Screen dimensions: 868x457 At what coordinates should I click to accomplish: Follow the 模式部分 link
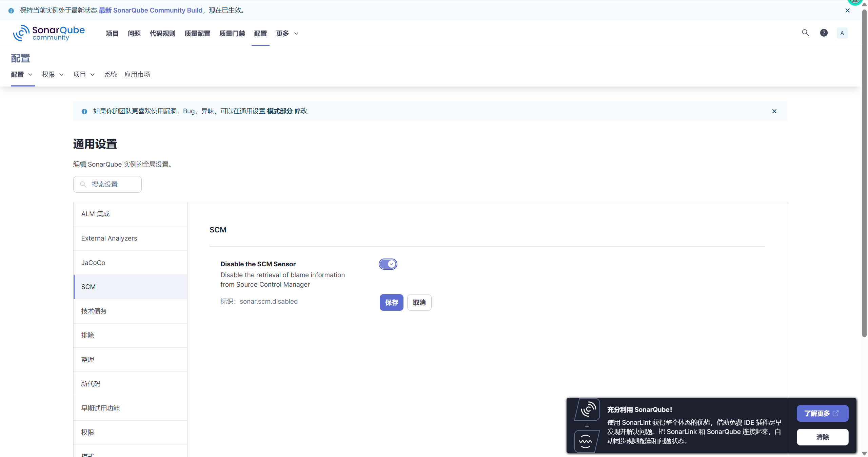[x=279, y=111]
